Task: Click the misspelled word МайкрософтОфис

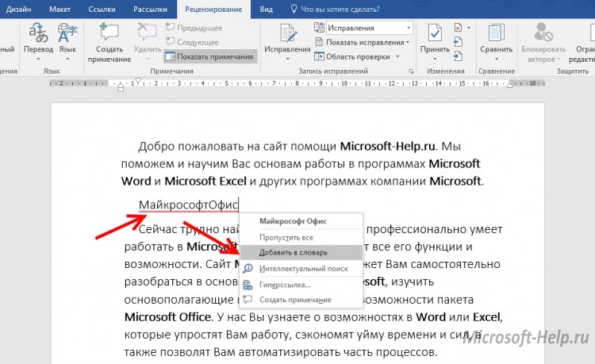Action: [x=188, y=205]
